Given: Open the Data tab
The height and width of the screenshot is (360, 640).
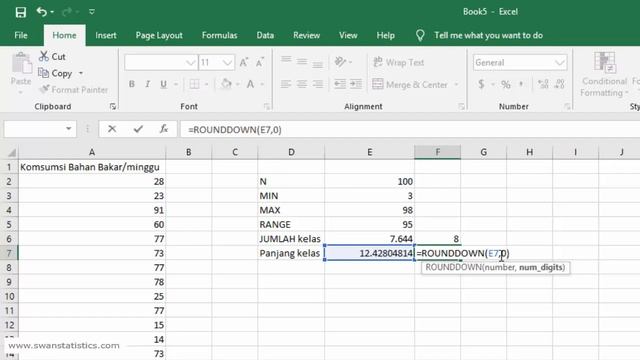Looking at the screenshot, I should pos(265,36).
